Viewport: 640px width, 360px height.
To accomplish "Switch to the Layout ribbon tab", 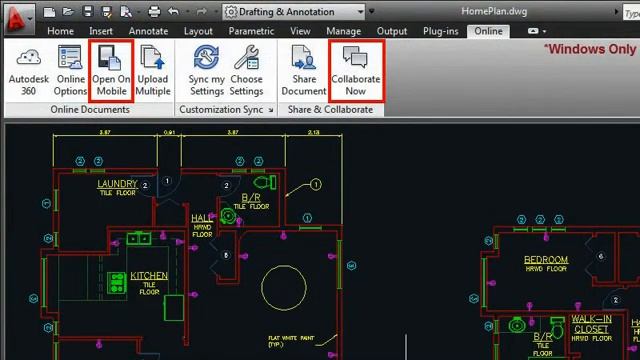I will tap(198, 31).
